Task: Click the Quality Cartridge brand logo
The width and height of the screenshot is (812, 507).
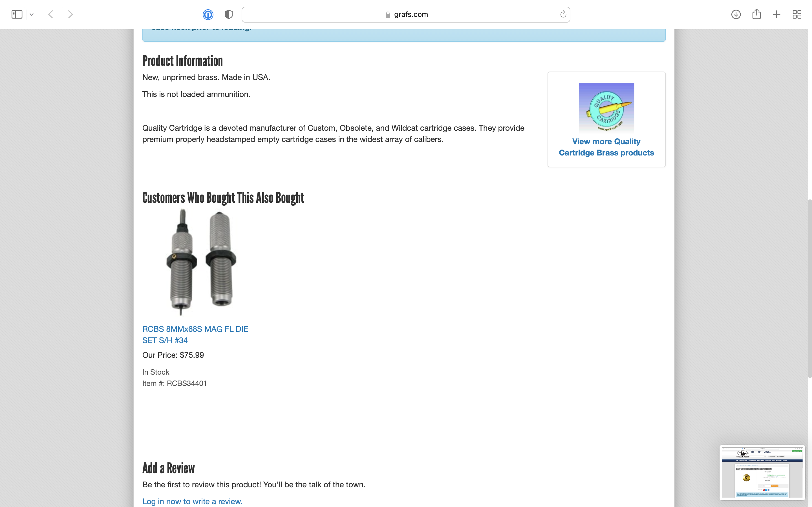Action: [x=606, y=108]
